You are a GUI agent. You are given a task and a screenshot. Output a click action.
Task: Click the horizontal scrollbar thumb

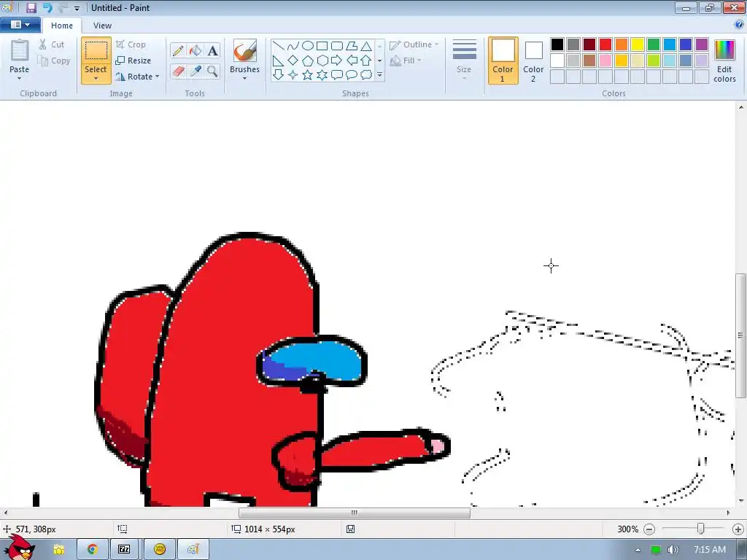[x=355, y=513]
